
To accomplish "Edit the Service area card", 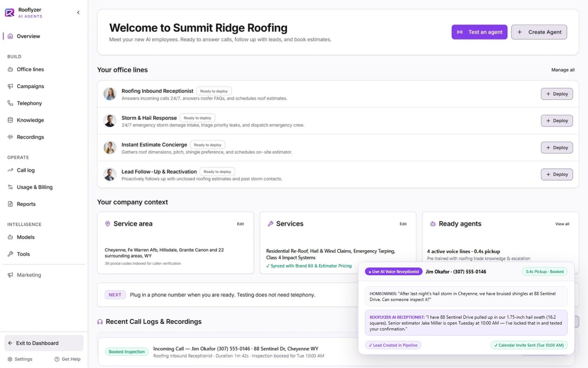I will click(241, 224).
